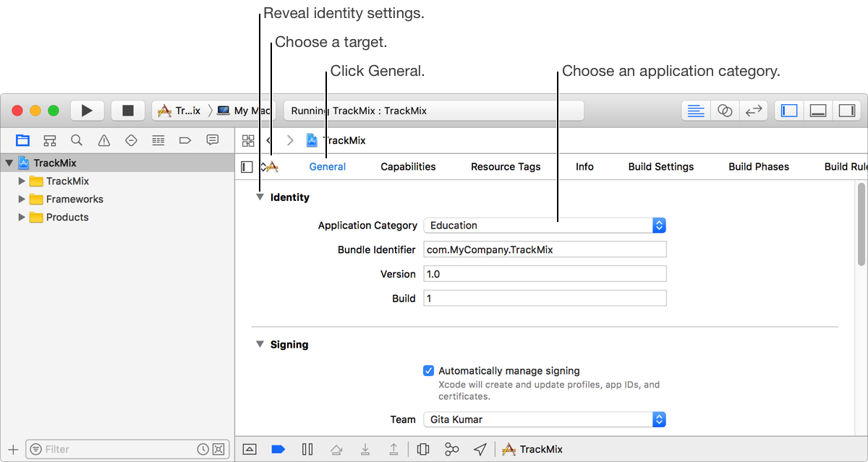Open Debug Memory Graph
The image size is (868, 462).
tap(452, 450)
